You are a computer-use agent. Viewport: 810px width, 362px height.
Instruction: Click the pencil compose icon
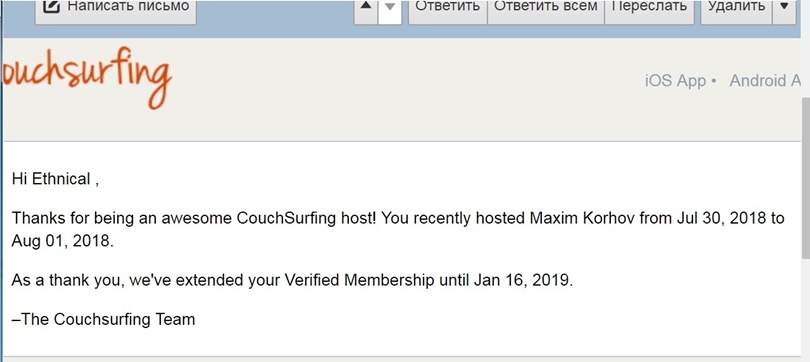pos(52,7)
